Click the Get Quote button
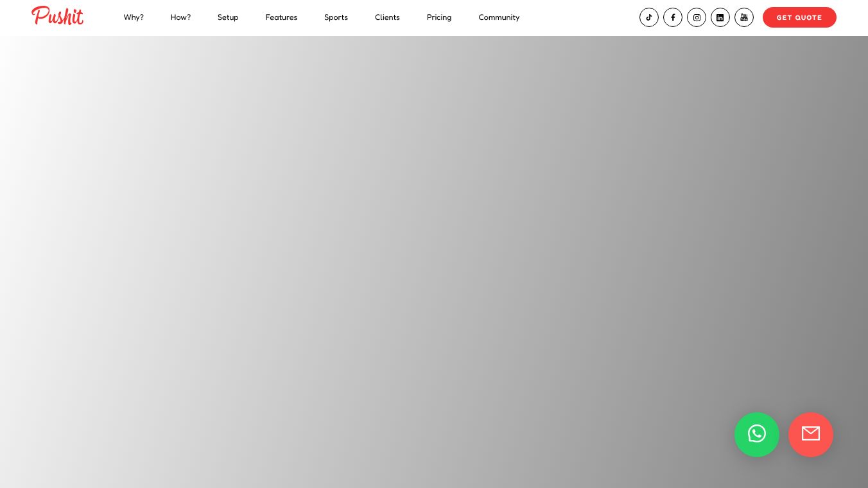868x488 pixels. point(799,17)
